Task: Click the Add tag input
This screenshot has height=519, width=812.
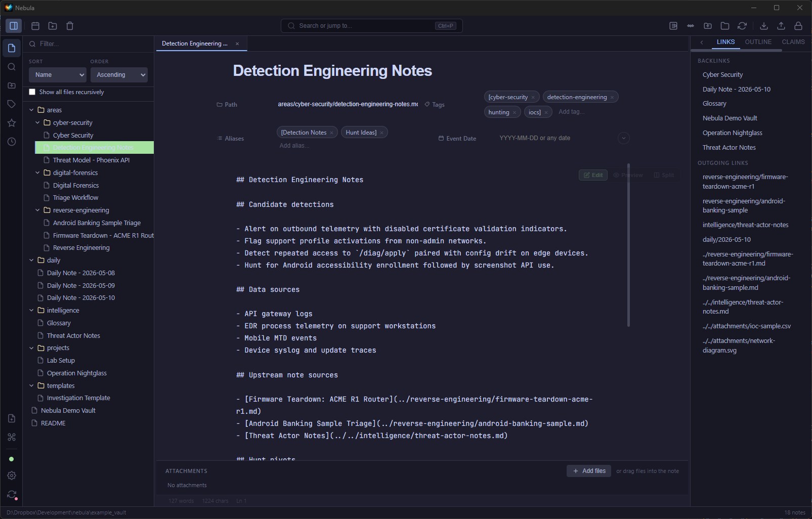Action: pos(571,112)
